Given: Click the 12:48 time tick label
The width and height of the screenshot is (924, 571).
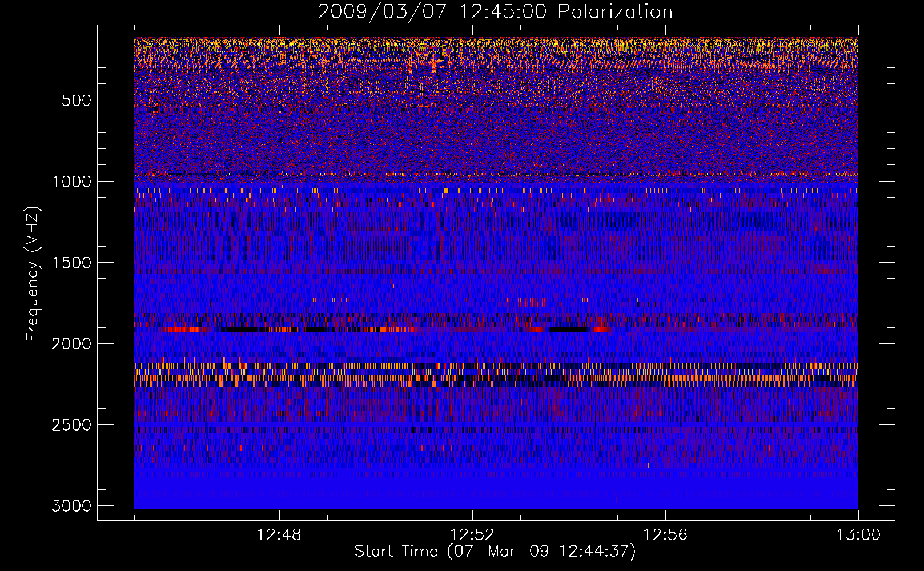Looking at the screenshot, I should [279, 535].
